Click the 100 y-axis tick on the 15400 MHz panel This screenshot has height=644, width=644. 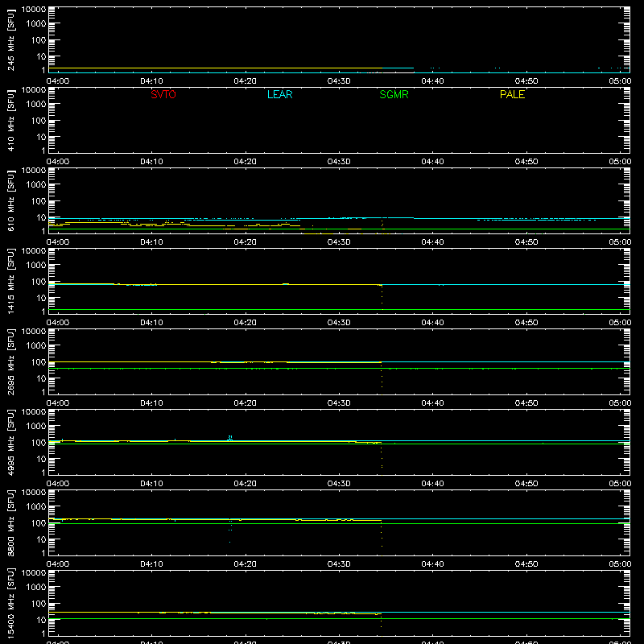click(38, 604)
